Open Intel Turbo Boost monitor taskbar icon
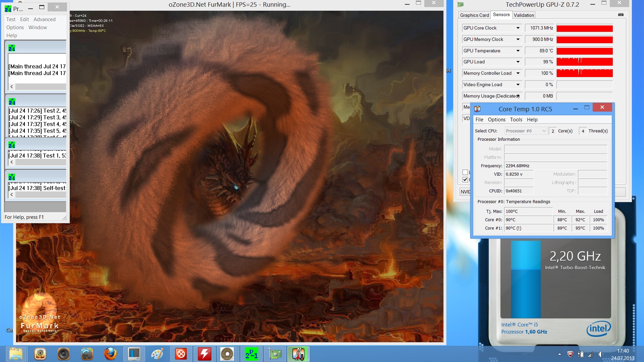Image resolution: width=644 pixels, height=362 pixels. click(134, 354)
